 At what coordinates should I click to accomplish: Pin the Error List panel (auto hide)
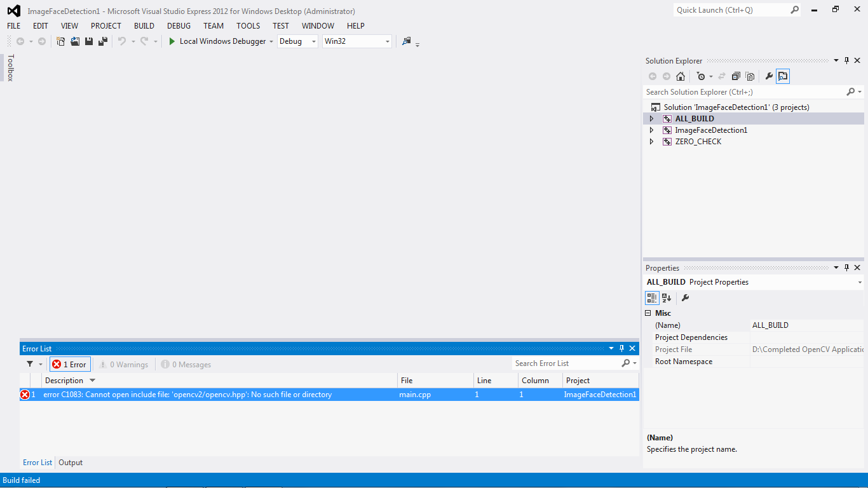coord(622,348)
